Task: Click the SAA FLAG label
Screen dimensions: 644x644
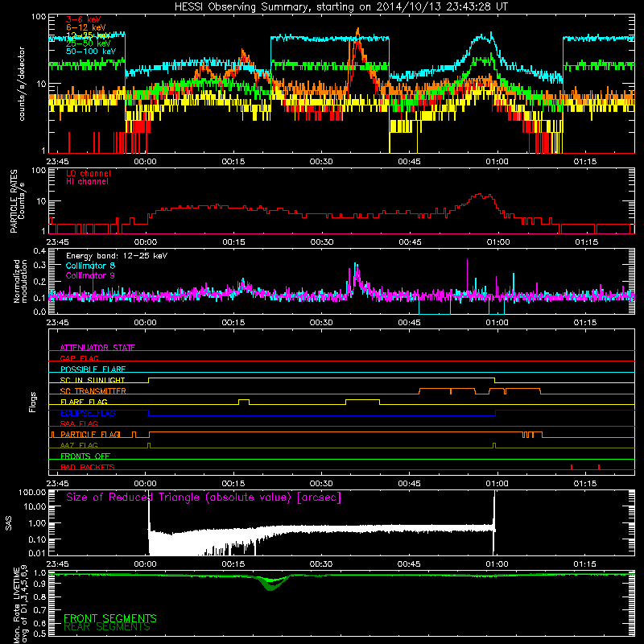Action: click(x=79, y=423)
